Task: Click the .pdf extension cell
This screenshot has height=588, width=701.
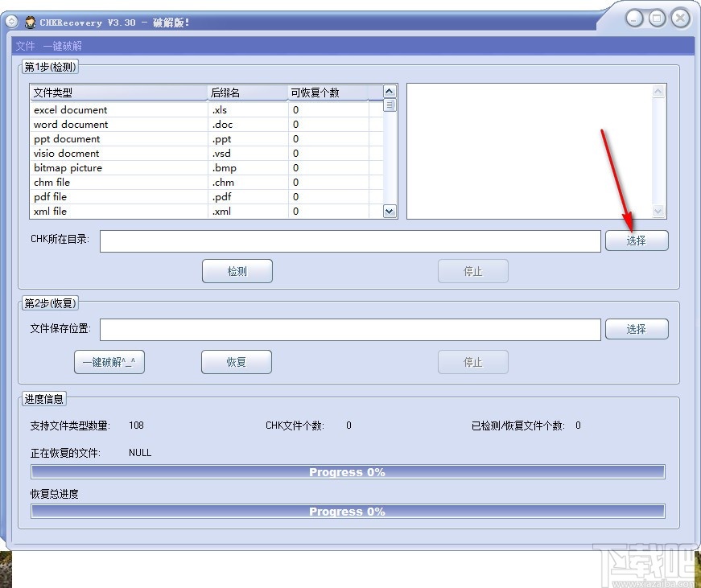Action: point(248,196)
